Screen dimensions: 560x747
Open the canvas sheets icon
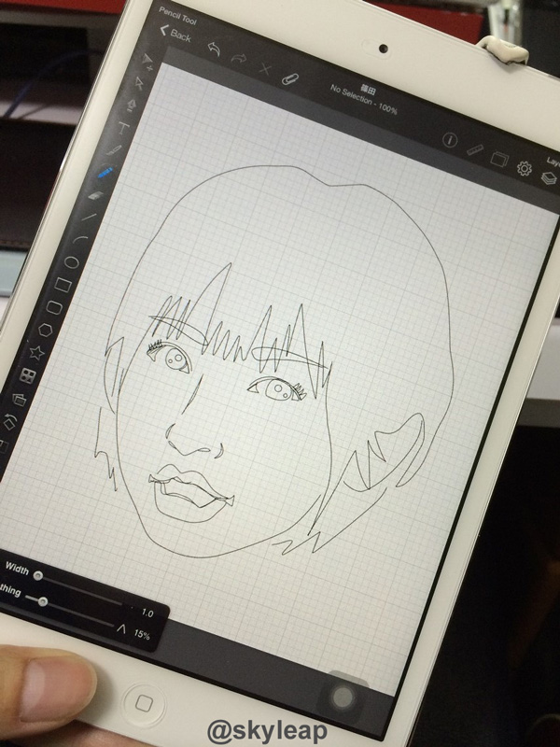point(499,159)
